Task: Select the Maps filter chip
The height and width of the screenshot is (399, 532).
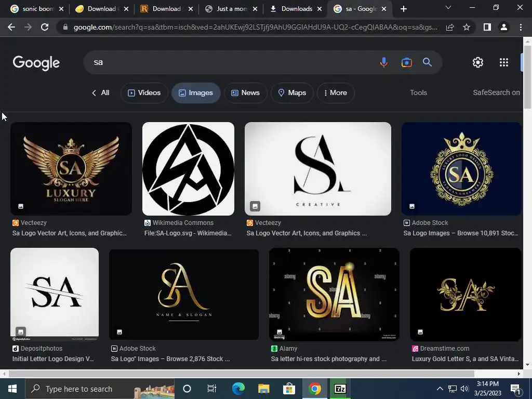Action: pyautogui.click(x=292, y=92)
